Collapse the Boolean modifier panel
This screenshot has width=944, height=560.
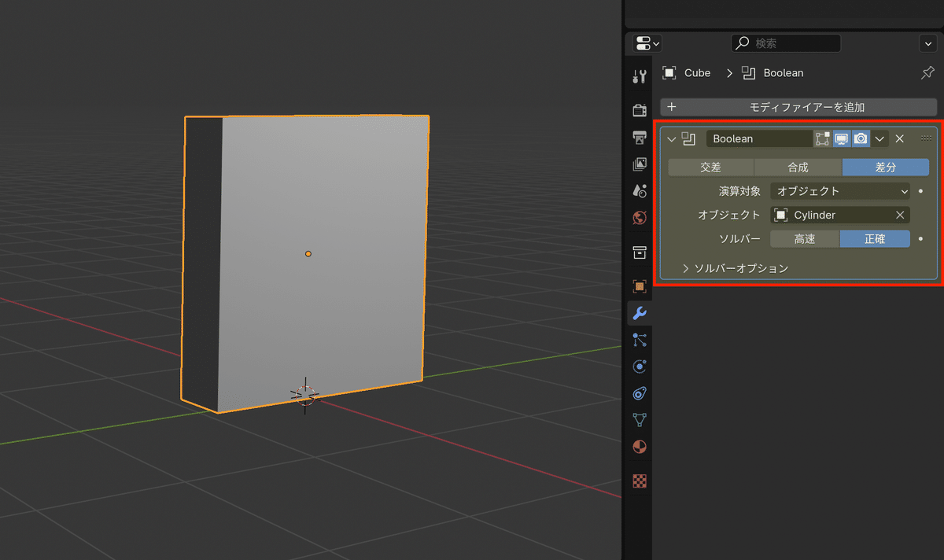point(671,139)
